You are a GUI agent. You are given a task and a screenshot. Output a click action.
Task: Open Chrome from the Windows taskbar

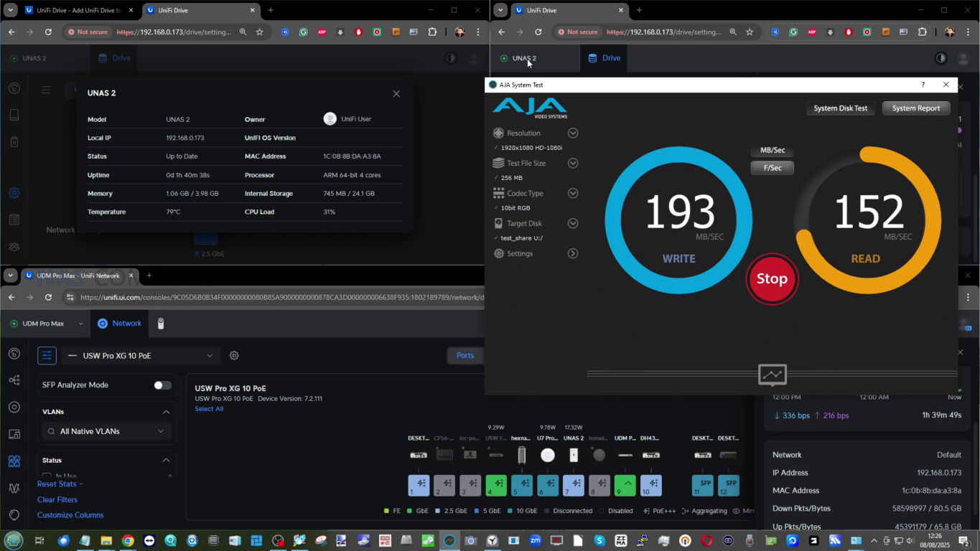128,541
